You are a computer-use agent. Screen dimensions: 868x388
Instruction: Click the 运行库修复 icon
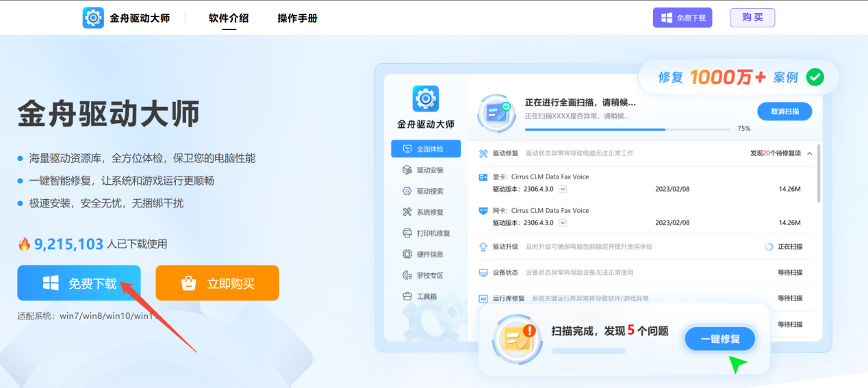pyautogui.click(x=483, y=298)
